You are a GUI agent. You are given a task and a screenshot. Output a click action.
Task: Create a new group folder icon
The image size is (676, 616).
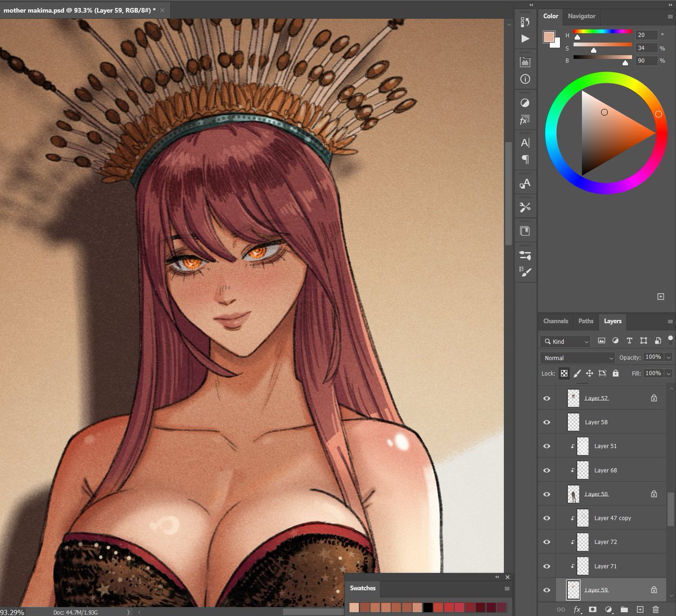[624, 609]
